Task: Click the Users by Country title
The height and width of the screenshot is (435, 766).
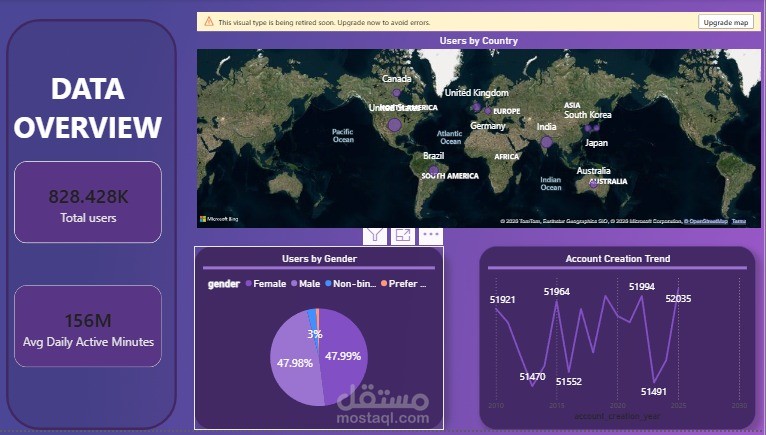Action: click(478, 41)
